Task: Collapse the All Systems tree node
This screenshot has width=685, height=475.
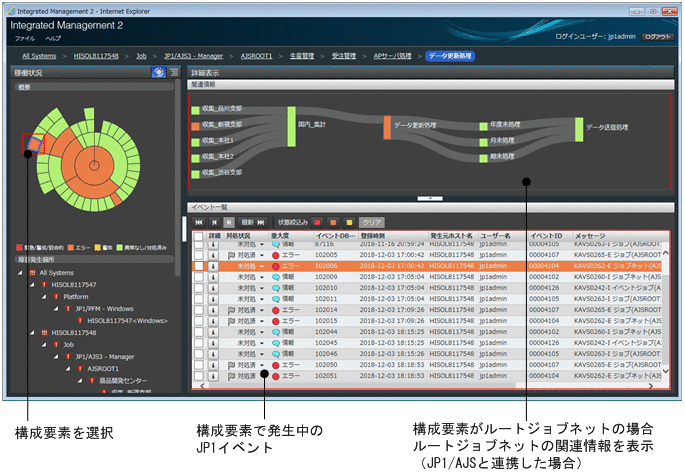Action: (20, 273)
